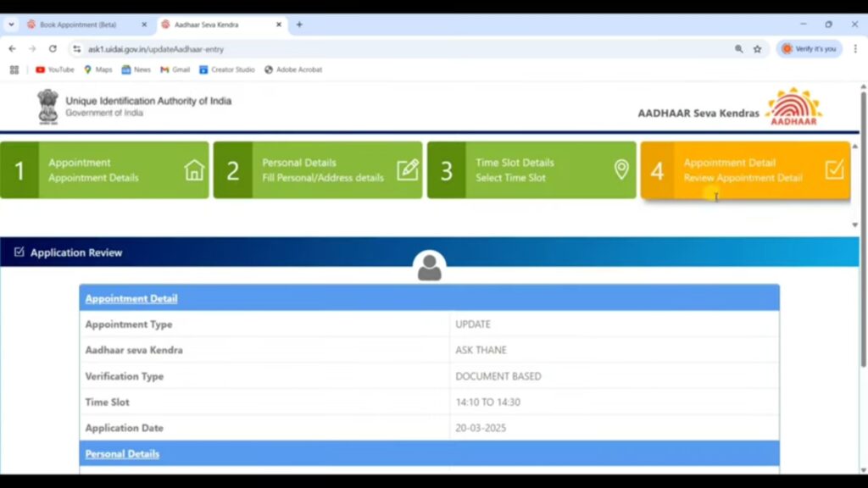The image size is (868, 488).
Task: Go to step 3 Time Slot Details
Action: coord(531,169)
